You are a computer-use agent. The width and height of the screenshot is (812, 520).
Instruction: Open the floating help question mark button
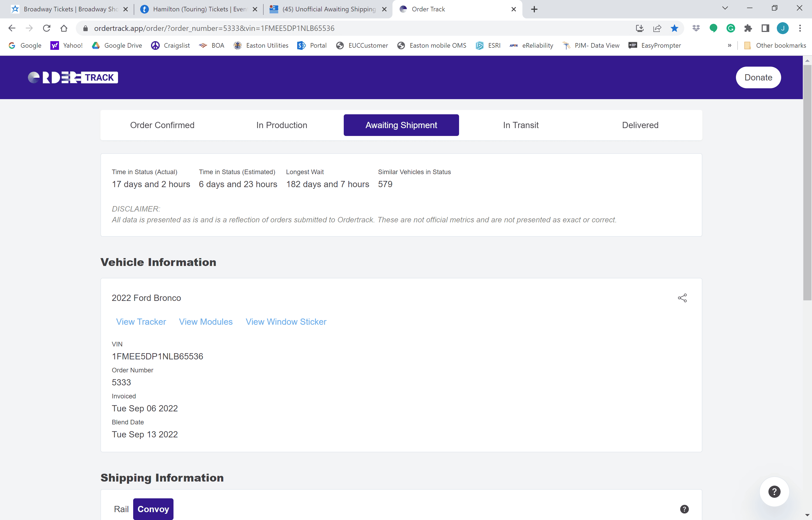click(774, 492)
